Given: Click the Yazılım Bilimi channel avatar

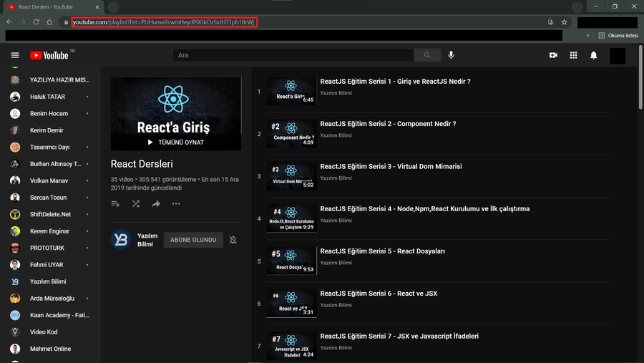Looking at the screenshot, I should coord(121,240).
